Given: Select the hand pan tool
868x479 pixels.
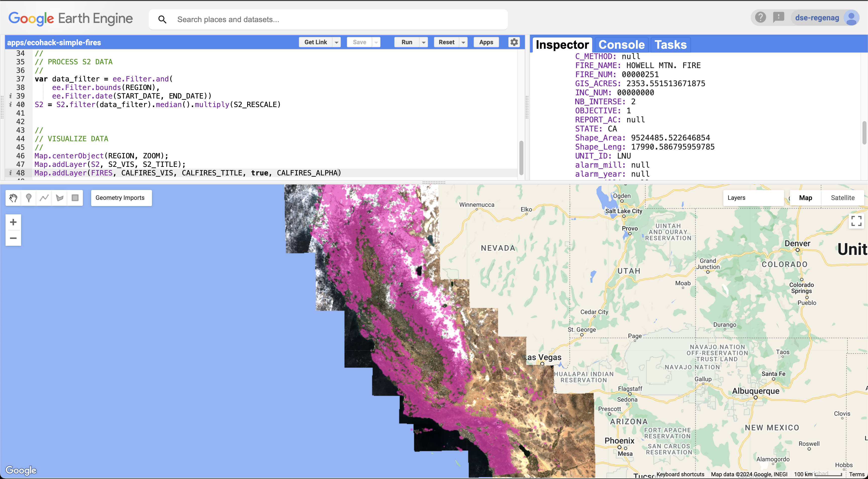Looking at the screenshot, I should [x=13, y=198].
